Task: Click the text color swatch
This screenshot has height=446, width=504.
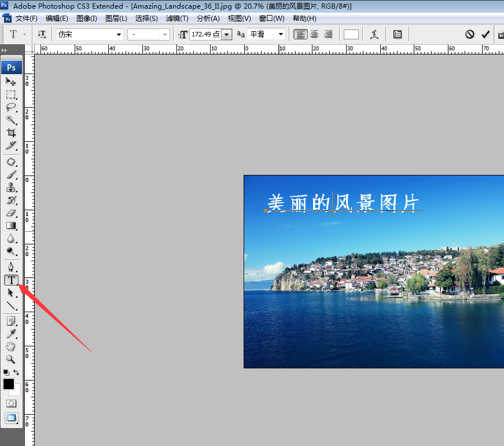Action: point(351,34)
